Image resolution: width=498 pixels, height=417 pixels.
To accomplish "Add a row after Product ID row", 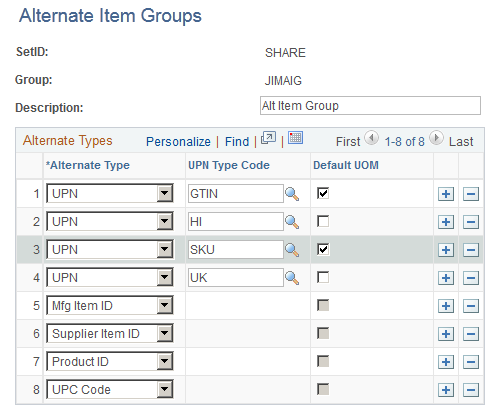I will click(x=446, y=362).
